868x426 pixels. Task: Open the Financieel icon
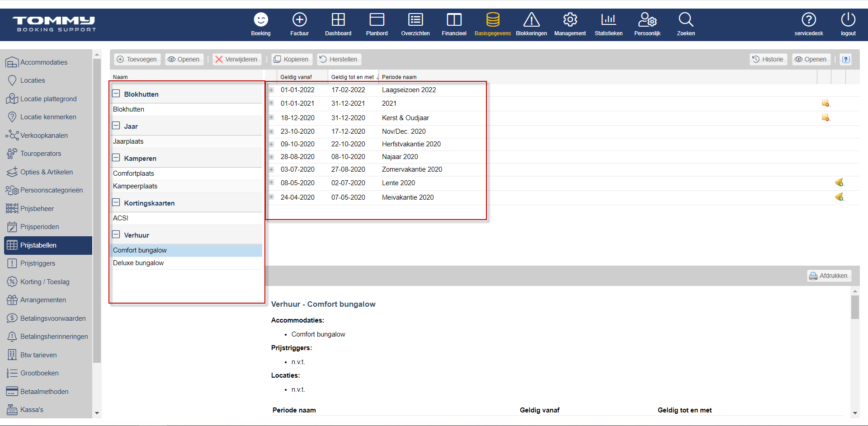(454, 20)
